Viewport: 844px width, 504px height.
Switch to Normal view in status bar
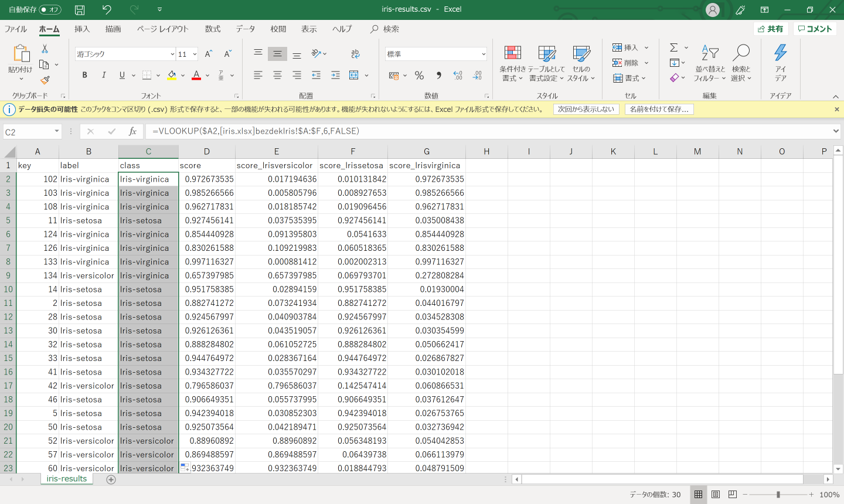click(698, 495)
